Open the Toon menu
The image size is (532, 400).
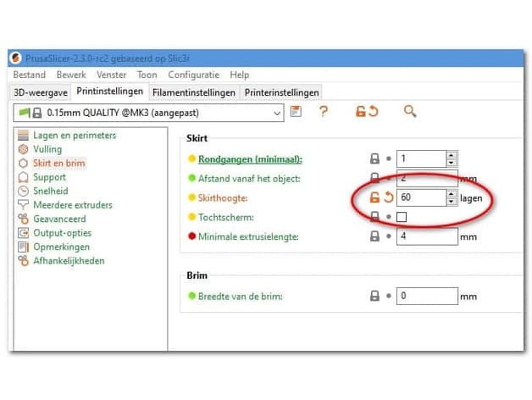pos(147,75)
